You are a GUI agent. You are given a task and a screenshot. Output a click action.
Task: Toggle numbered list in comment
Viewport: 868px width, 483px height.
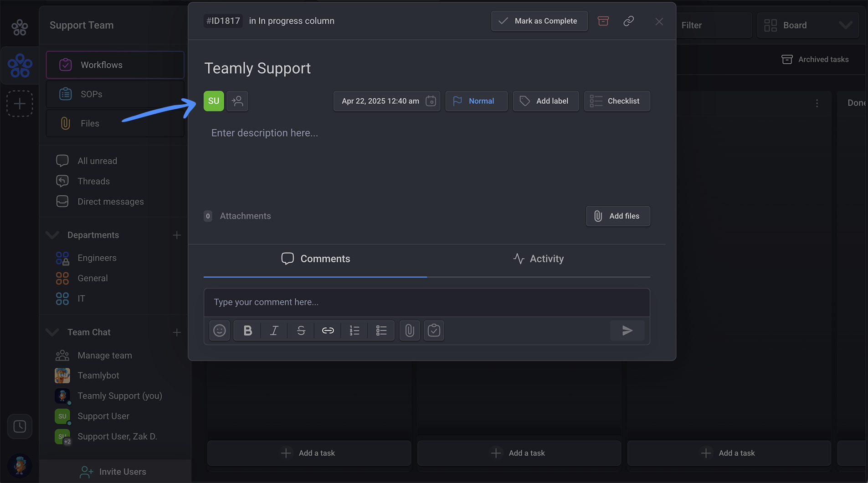[354, 330]
